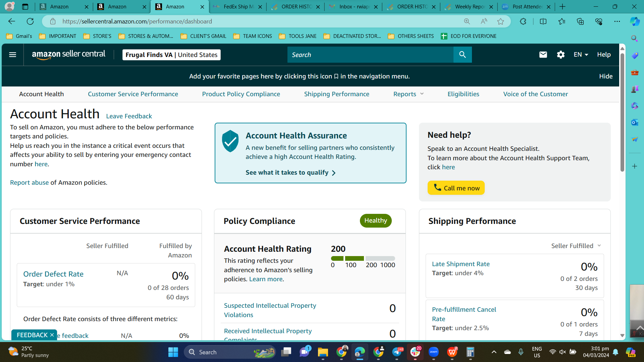
Task: Hide the favorite pages banner
Action: (x=606, y=76)
